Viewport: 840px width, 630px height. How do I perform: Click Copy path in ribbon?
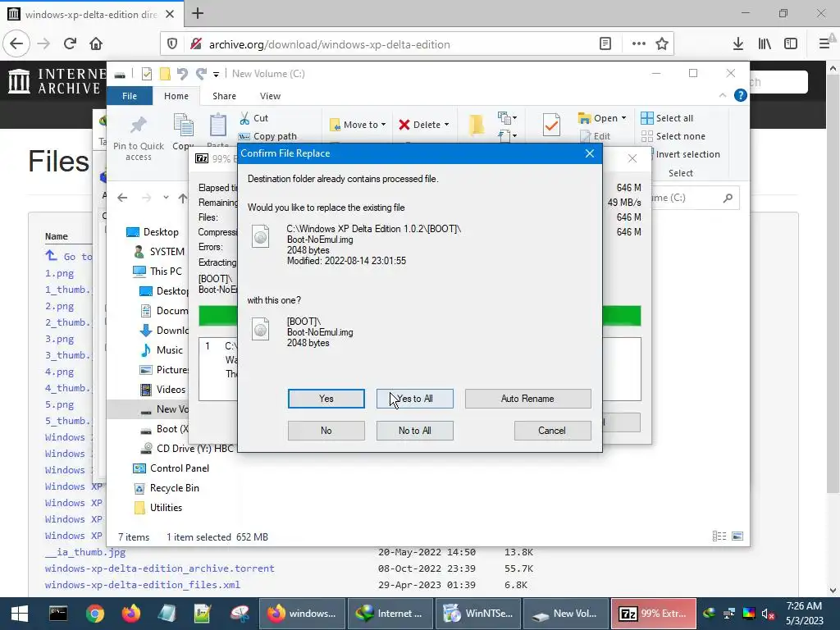click(x=267, y=136)
